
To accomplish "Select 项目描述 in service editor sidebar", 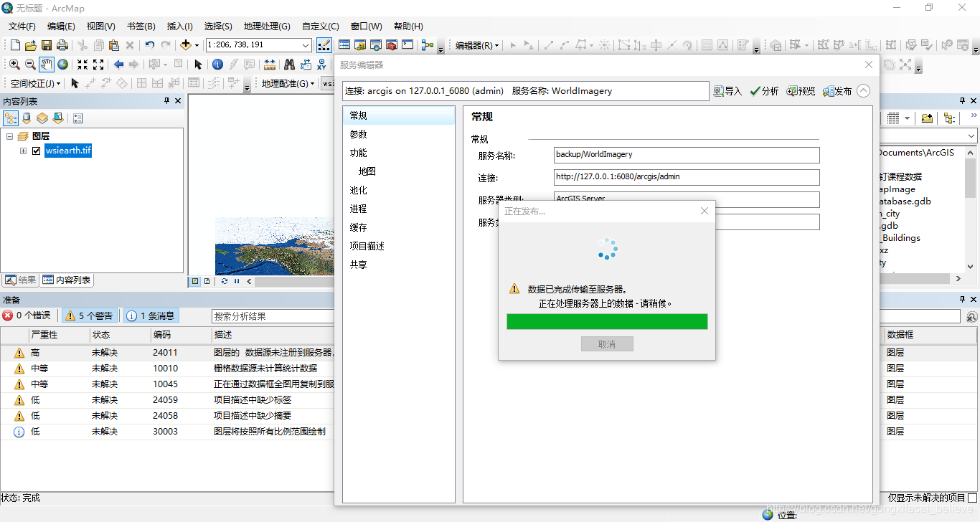I will [x=367, y=246].
